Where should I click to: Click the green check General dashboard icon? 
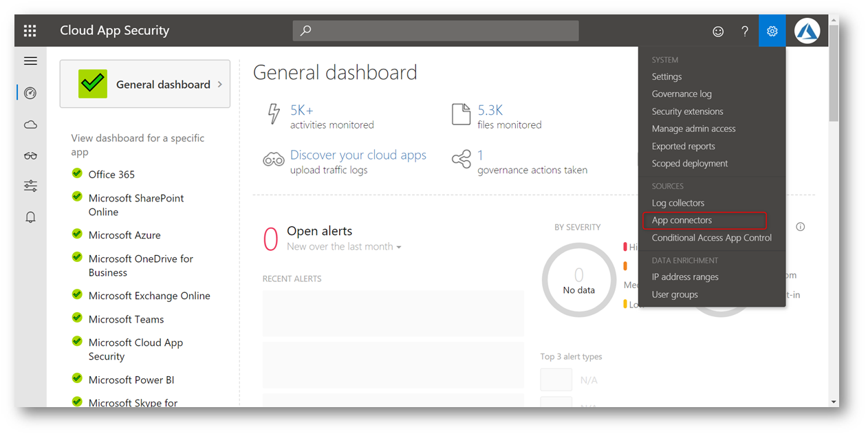(93, 84)
